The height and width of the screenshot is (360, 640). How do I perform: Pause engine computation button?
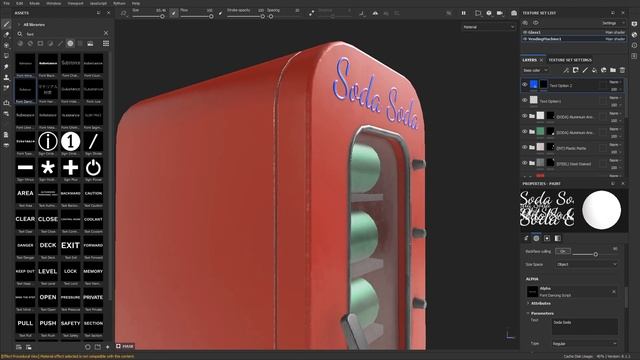click(x=464, y=13)
